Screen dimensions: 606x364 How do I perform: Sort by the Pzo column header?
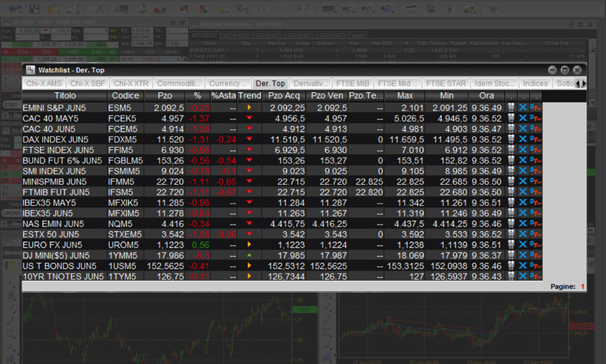(165, 96)
